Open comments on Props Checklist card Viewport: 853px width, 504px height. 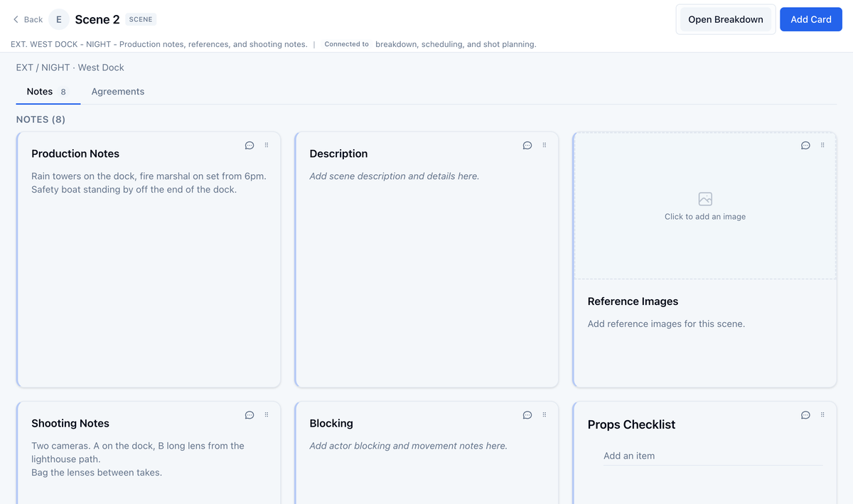coord(805,415)
